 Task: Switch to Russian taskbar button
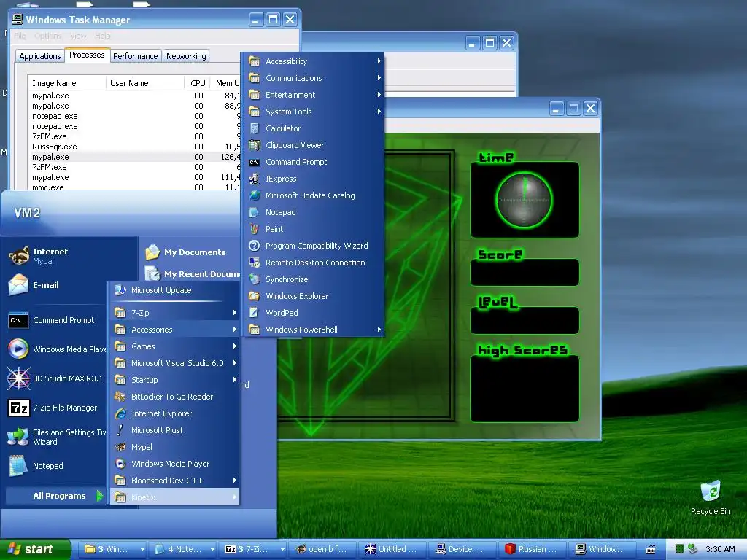tap(533, 549)
